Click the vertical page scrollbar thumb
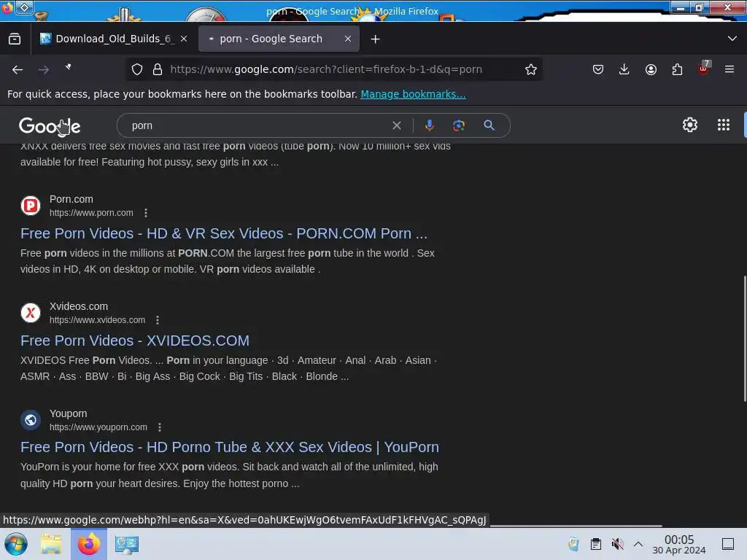 click(x=745, y=338)
